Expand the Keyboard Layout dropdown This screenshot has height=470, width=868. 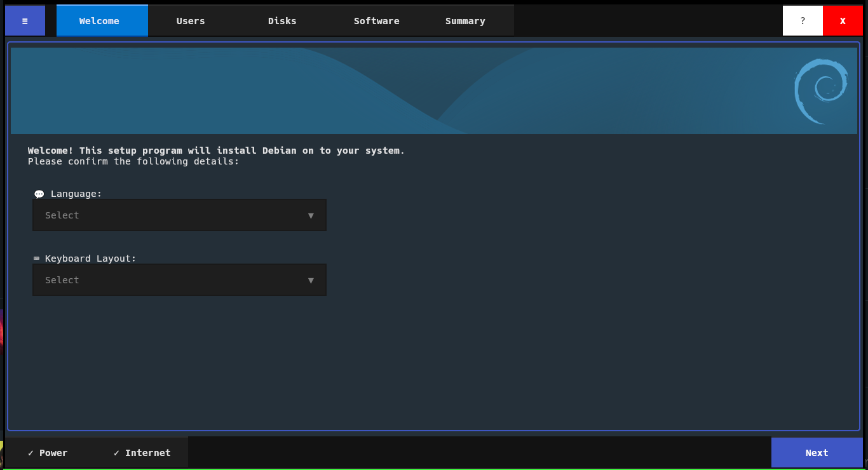[x=179, y=280]
